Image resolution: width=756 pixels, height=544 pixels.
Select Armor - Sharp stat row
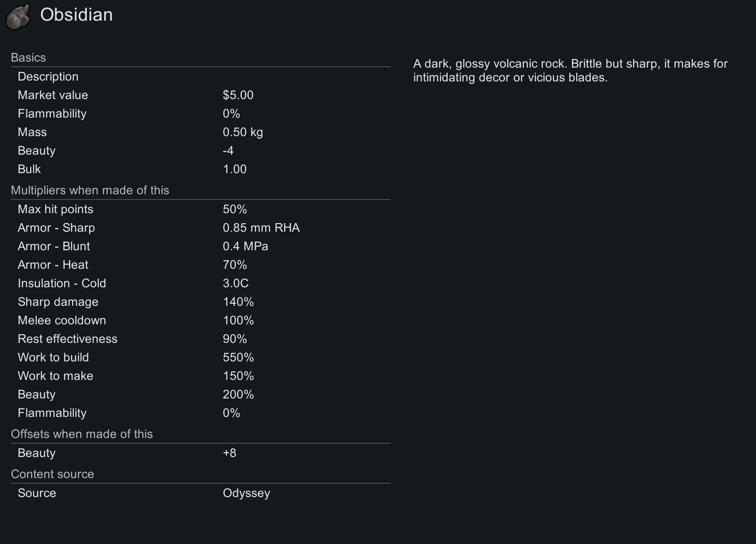click(x=201, y=228)
